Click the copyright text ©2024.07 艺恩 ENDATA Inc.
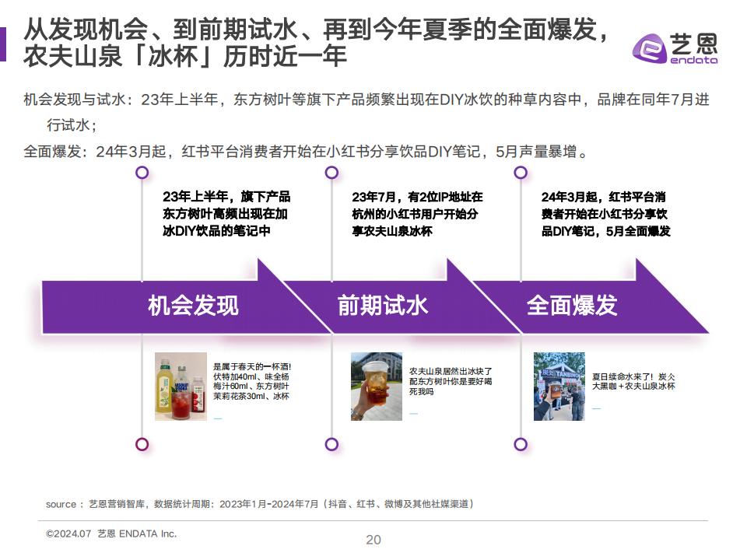 click(x=111, y=534)
